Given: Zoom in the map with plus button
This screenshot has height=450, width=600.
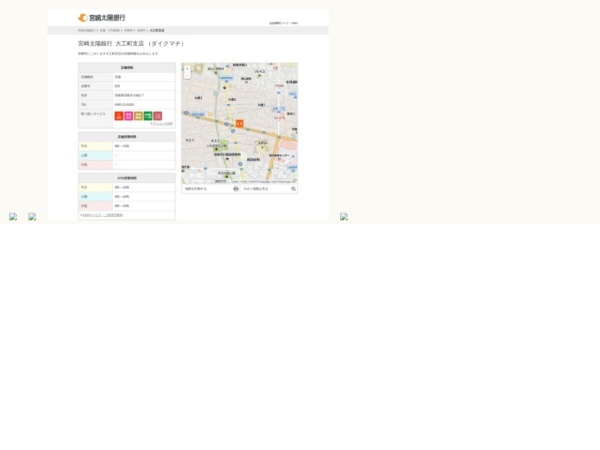Looking at the screenshot, I should [187, 69].
